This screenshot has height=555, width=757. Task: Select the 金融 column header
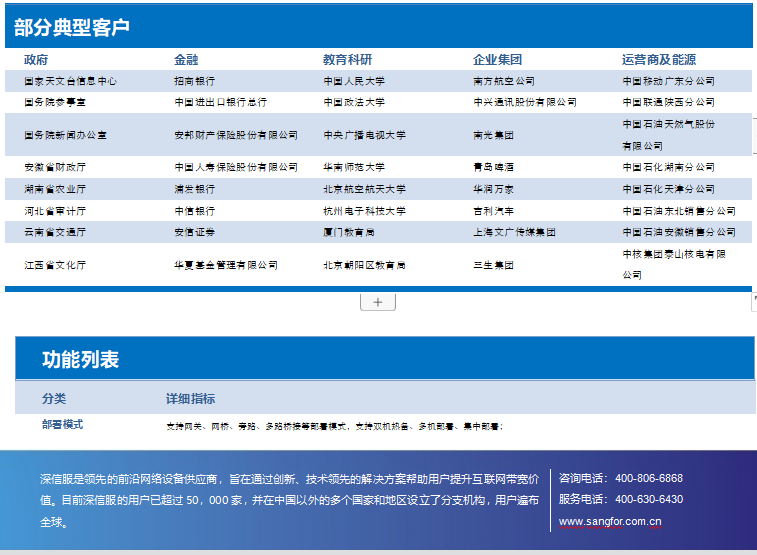point(186,60)
